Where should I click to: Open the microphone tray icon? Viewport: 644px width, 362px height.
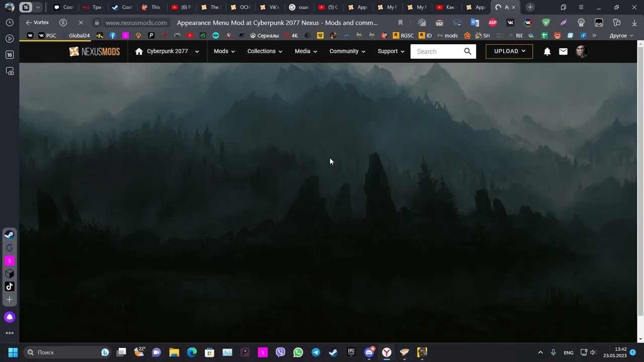pyautogui.click(x=553, y=352)
